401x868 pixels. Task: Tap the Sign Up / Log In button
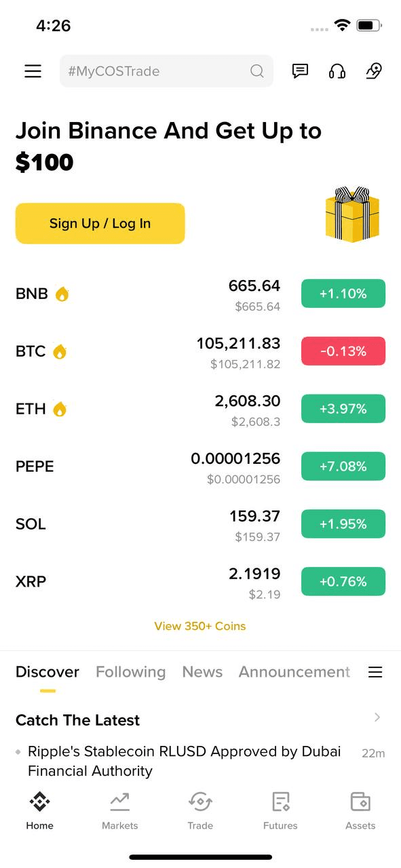coord(100,223)
